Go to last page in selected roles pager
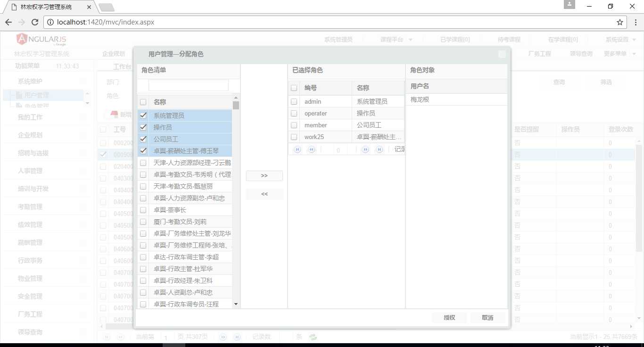 click(379, 149)
